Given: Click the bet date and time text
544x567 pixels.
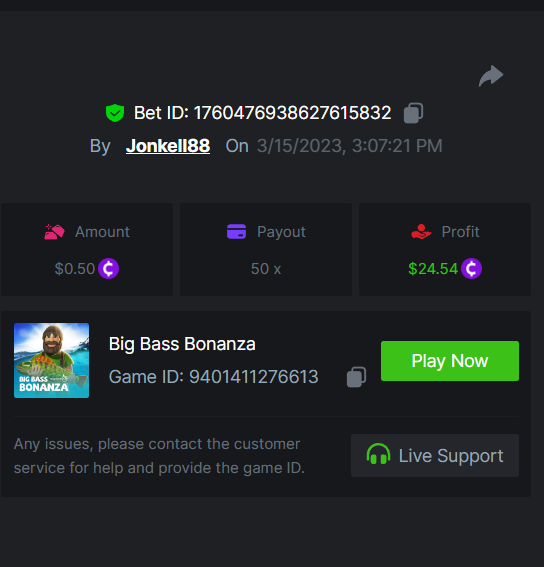Looking at the screenshot, I should tap(349, 146).
